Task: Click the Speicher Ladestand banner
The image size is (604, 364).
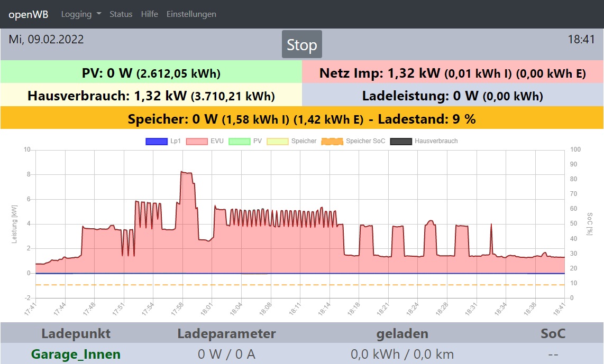Action: pyautogui.click(x=301, y=119)
